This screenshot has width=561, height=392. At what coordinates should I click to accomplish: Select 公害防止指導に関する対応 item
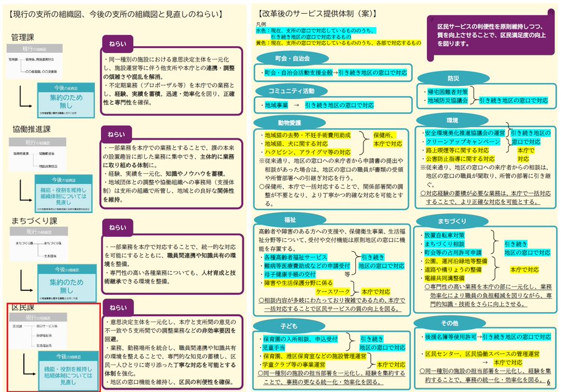[459, 159]
